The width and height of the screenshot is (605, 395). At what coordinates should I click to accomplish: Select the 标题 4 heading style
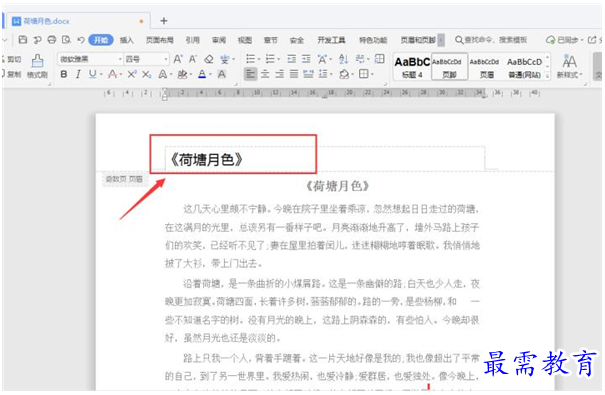412,67
